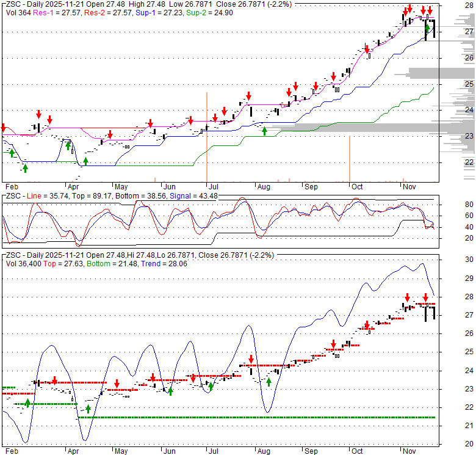The width and height of the screenshot is (476, 455).
Task: Click the red sell arrow at top chart's far left edge
Action: tap(3, 128)
